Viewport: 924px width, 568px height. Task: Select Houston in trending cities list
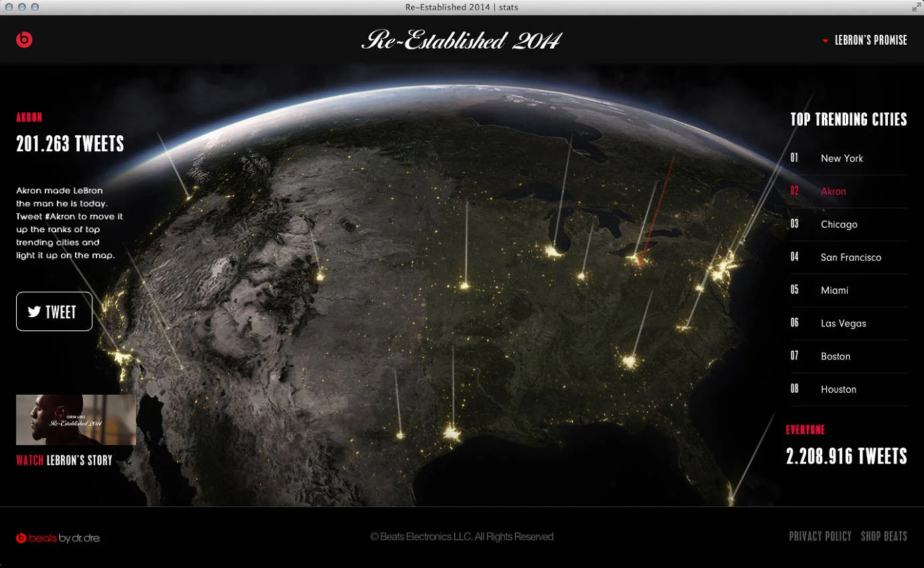click(x=848, y=389)
